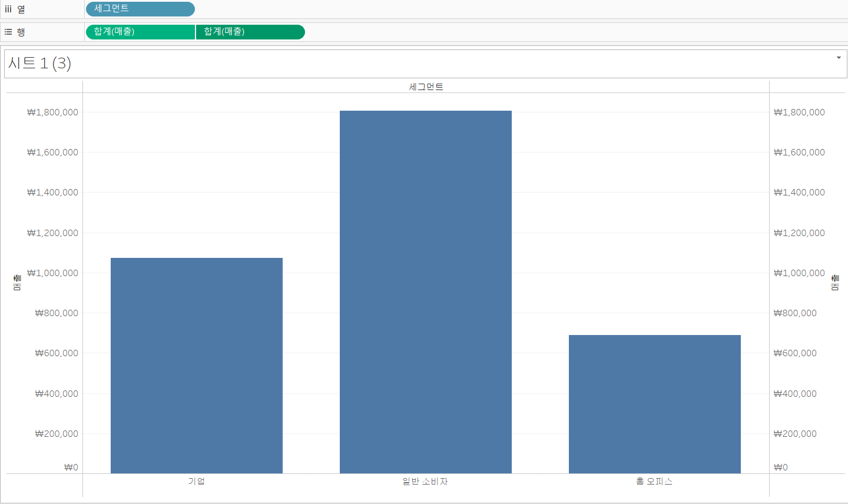Click the 기업 category label under the chart
The width and height of the screenshot is (848, 504).
(197, 481)
